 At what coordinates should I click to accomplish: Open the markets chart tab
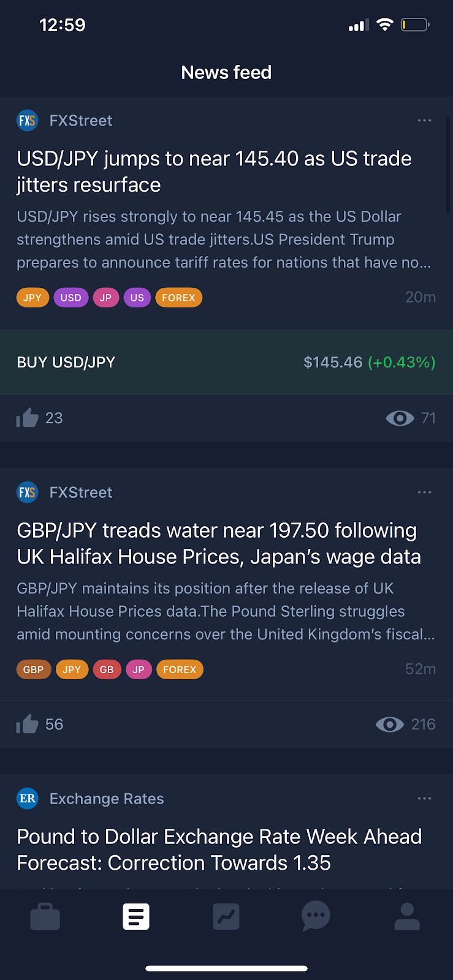click(226, 917)
